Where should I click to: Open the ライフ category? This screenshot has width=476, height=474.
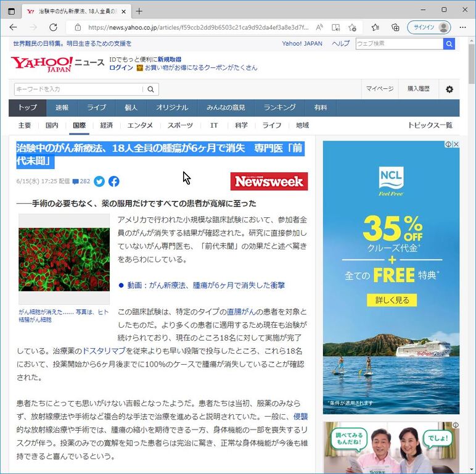(272, 125)
